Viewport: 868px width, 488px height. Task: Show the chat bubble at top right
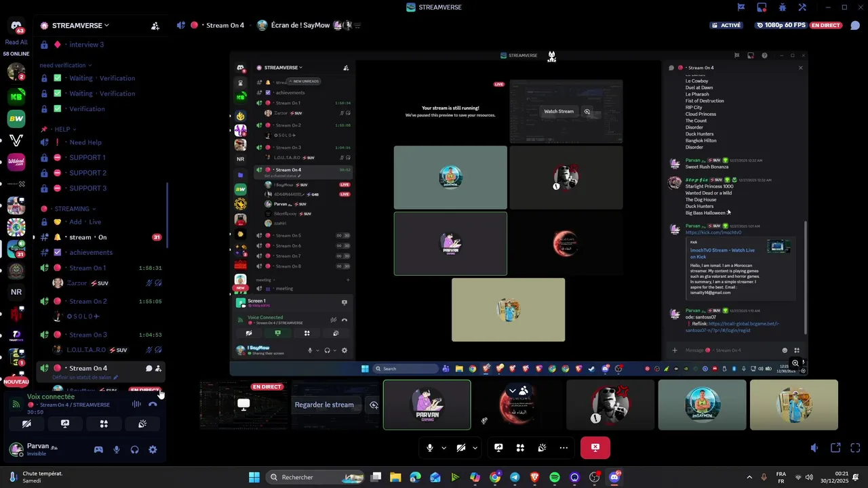855,25
